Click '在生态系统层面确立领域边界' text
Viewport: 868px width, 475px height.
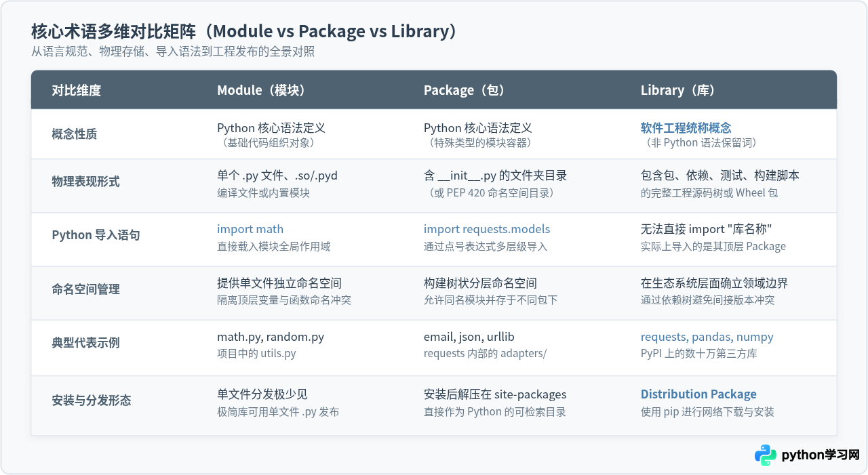(x=715, y=283)
